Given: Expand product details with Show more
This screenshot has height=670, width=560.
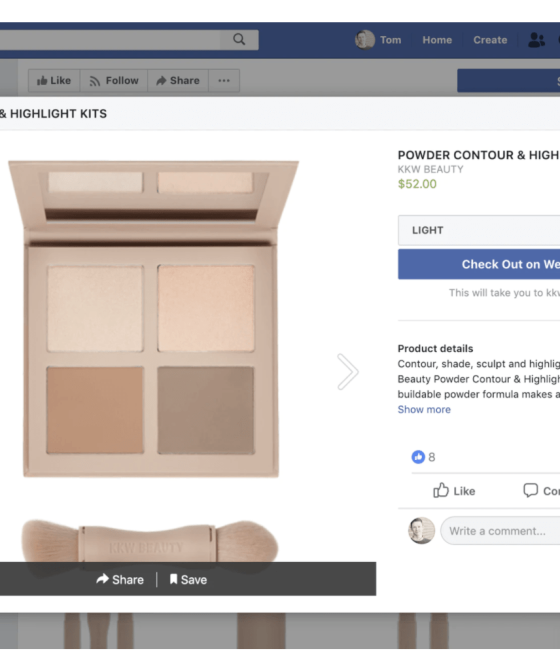Looking at the screenshot, I should (424, 409).
